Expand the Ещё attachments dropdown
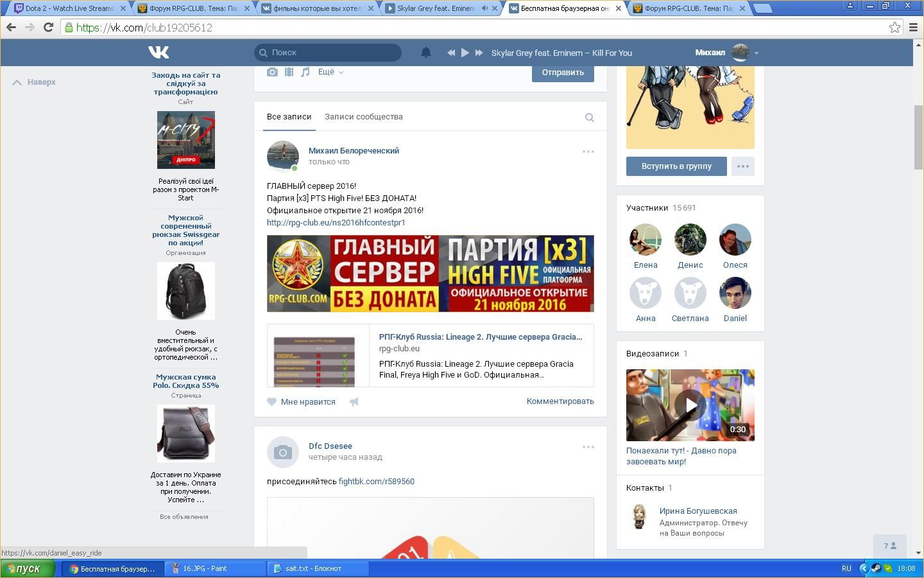This screenshot has width=924, height=578. [330, 72]
